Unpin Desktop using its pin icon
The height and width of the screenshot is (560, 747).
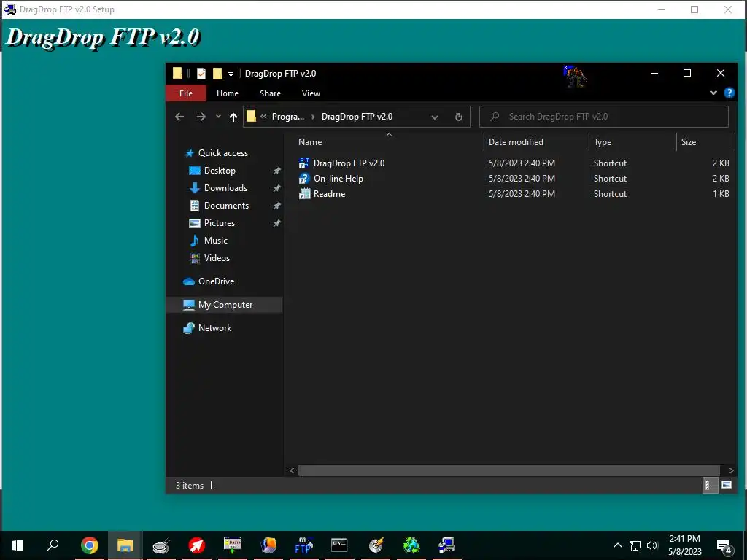[276, 171]
